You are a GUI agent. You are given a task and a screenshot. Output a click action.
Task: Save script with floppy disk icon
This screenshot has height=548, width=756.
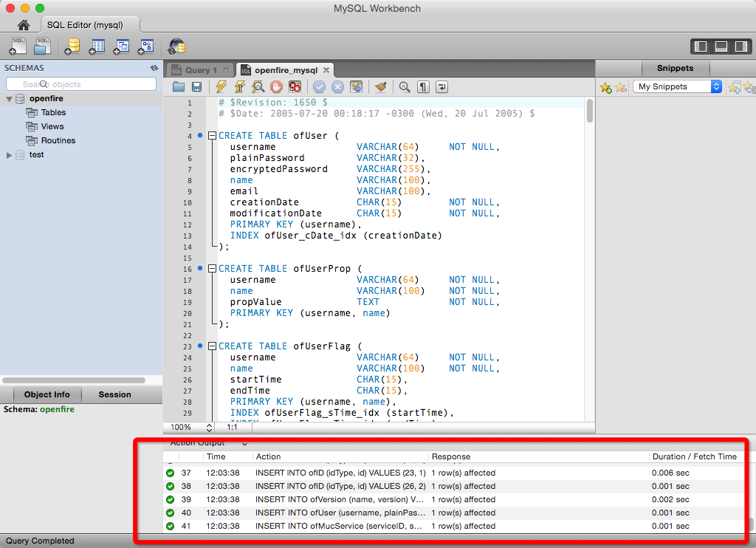pos(196,87)
